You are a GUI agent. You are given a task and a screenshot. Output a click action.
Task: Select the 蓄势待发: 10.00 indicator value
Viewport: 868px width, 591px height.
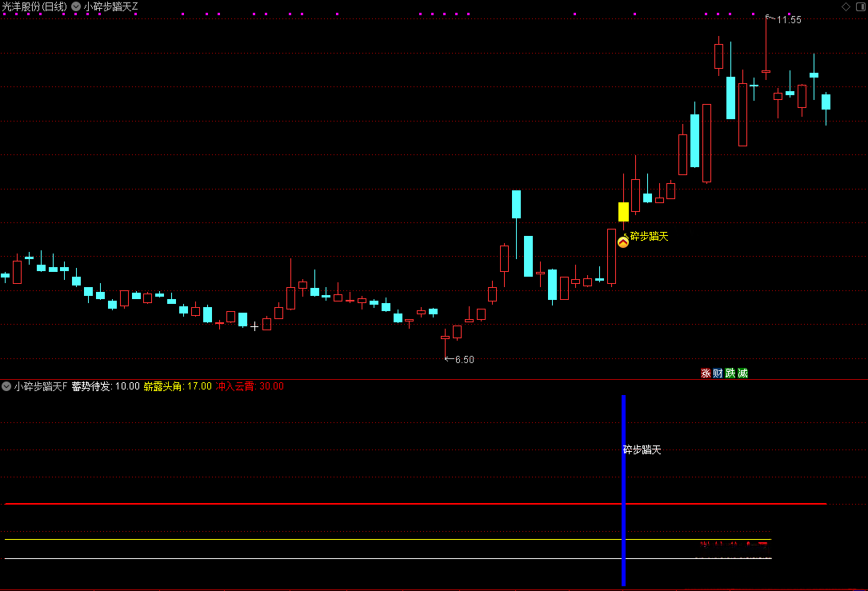[x=106, y=386]
